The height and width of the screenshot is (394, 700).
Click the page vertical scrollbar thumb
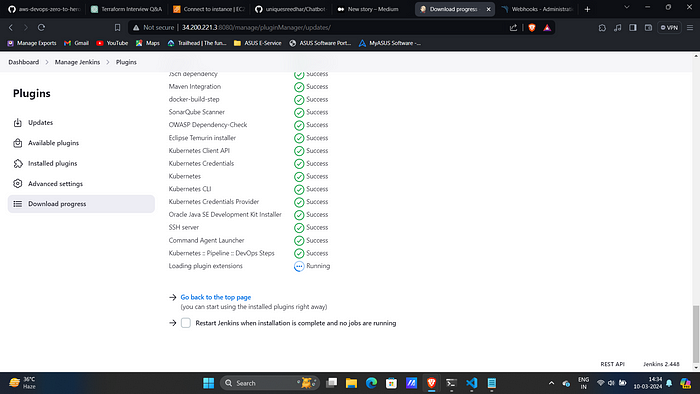pos(696,334)
